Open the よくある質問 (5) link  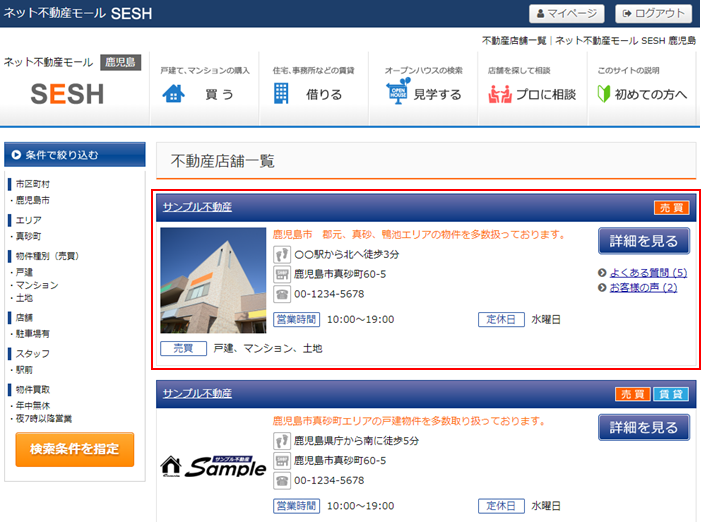tap(648, 272)
